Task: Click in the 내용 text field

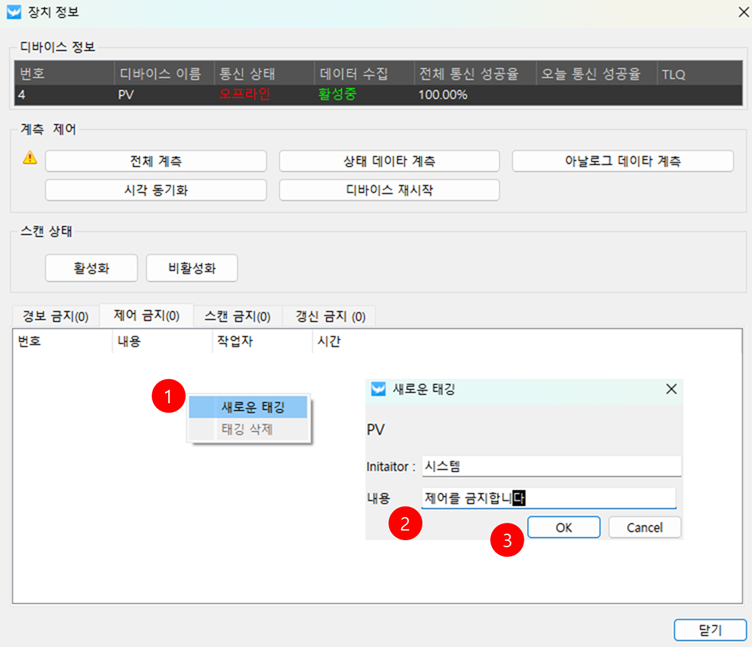Action: tap(548, 497)
